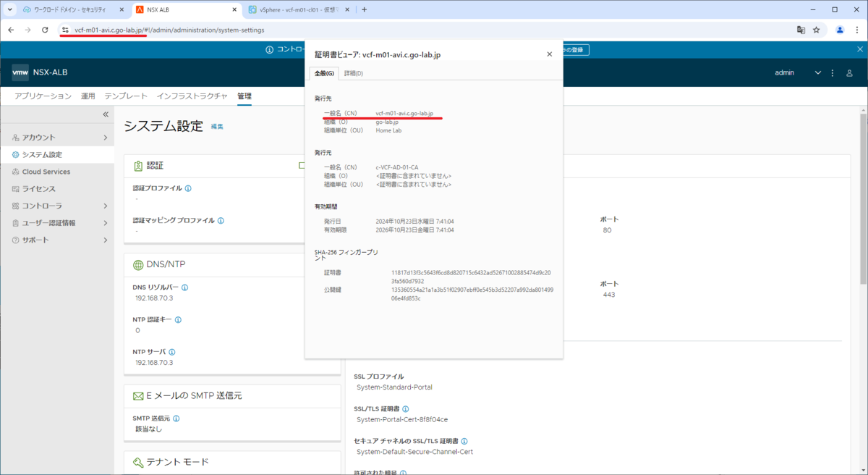
Task: Click System-Default-Secure-Channel-Cert text
Action: (414, 452)
